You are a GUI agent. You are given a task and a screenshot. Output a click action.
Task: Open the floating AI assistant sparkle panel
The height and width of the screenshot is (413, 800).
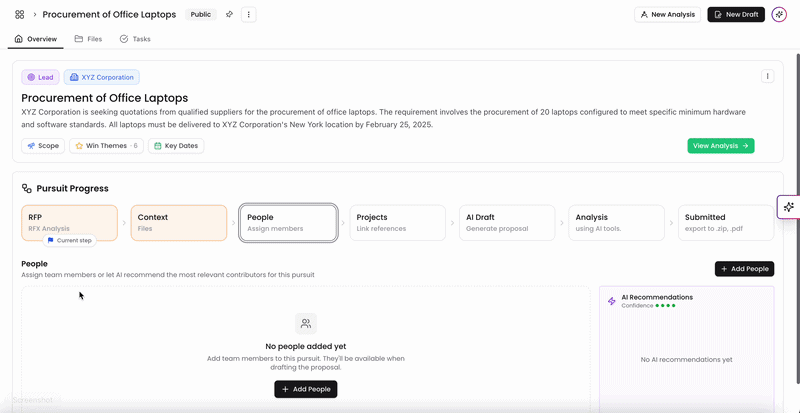(788, 207)
